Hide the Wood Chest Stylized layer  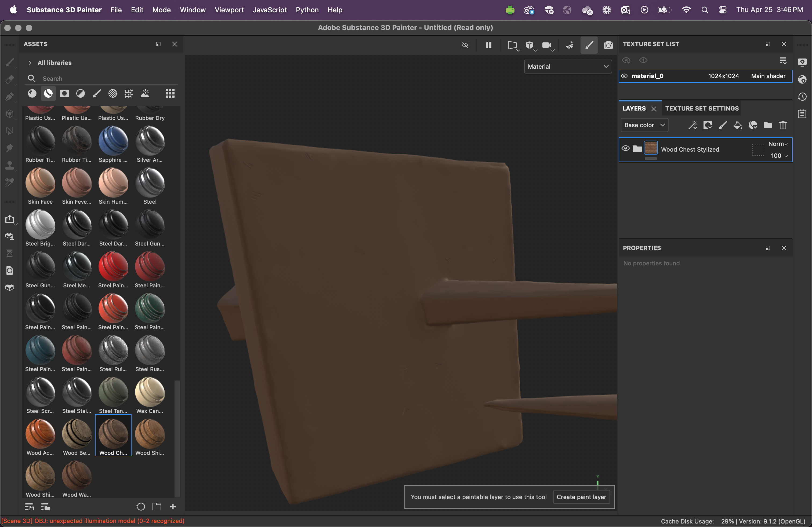pos(625,148)
